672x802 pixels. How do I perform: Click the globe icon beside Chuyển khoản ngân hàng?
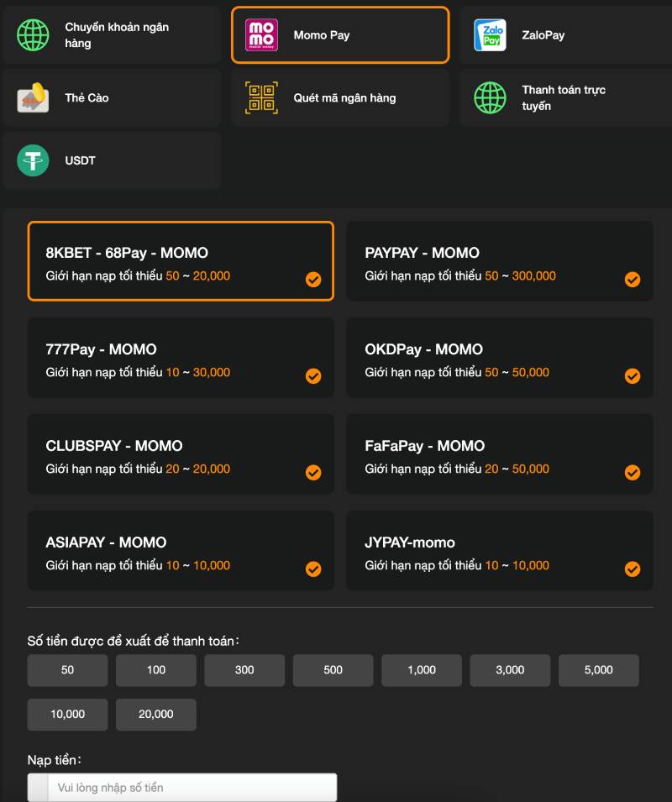(33, 34)
